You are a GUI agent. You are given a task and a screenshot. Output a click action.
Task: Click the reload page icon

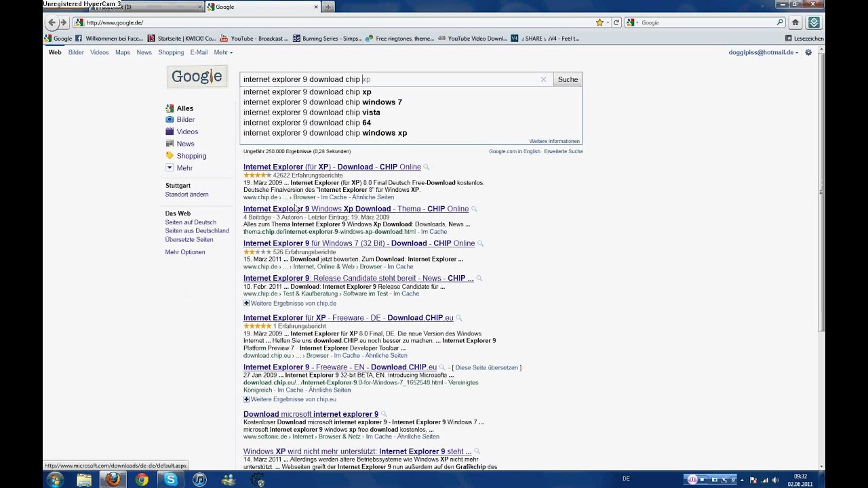pyautogui.click(x=616, y=22)
